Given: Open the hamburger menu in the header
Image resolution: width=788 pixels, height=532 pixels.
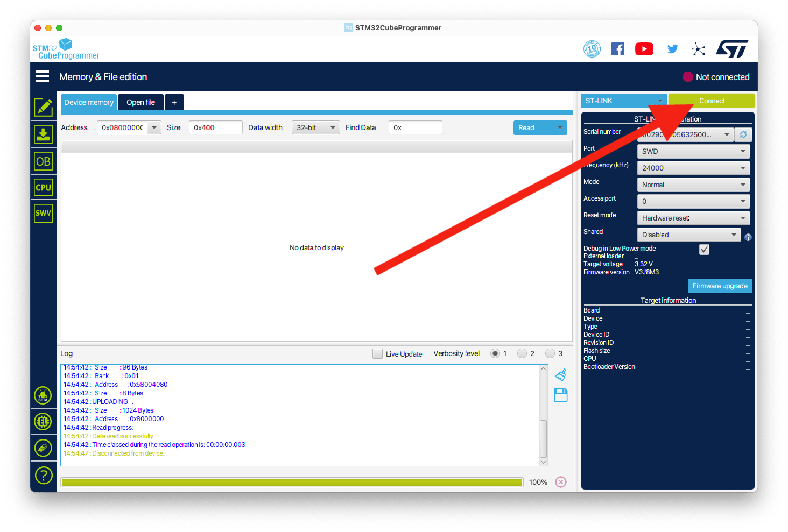Looking at the screenshot, I should point(43,76).
